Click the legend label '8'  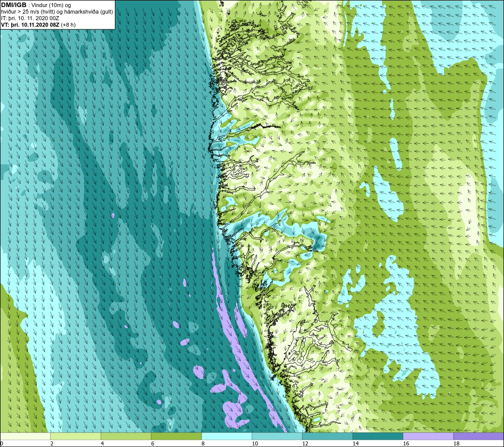tap(203, 443)
